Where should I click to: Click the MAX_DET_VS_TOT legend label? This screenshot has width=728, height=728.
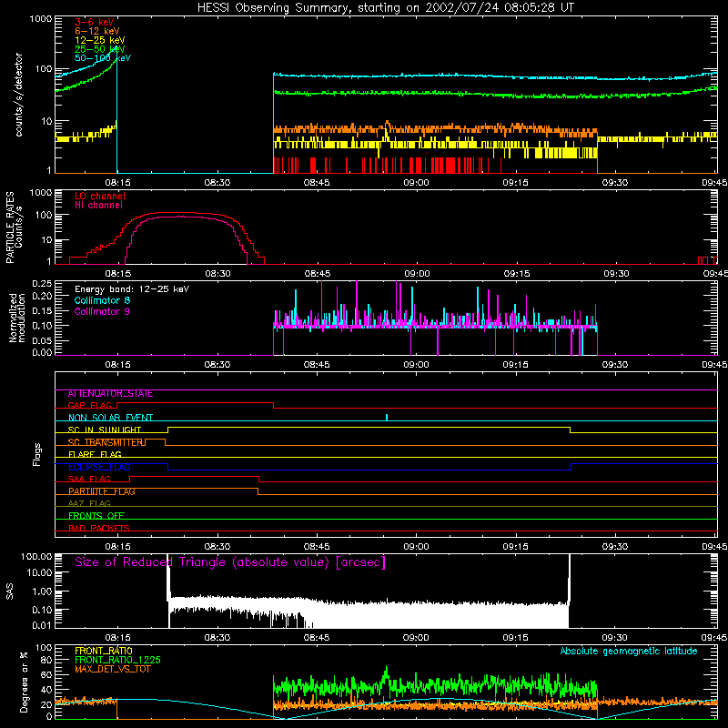[113, 669]
